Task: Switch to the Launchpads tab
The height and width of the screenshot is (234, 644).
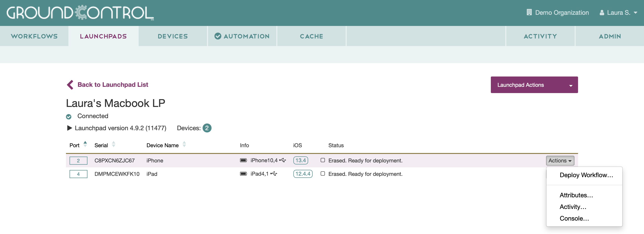Action: tap(104, 36)
